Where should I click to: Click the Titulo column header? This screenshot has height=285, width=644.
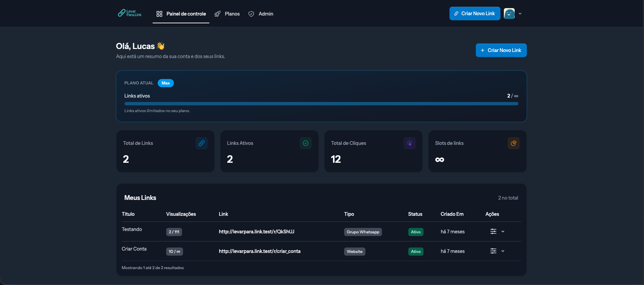128,214
